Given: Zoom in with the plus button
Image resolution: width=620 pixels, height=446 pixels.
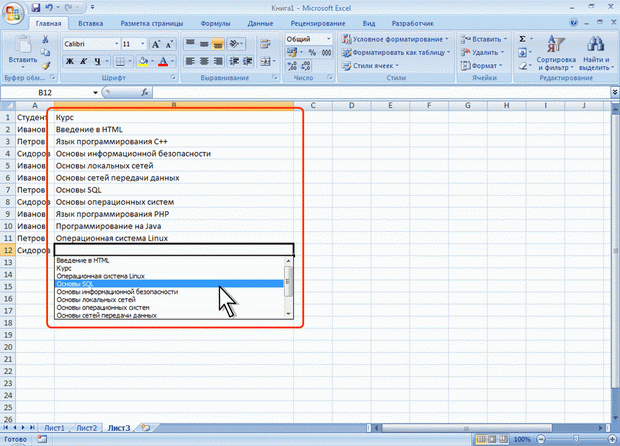Looking at the screenshot, I should [612, 439].
